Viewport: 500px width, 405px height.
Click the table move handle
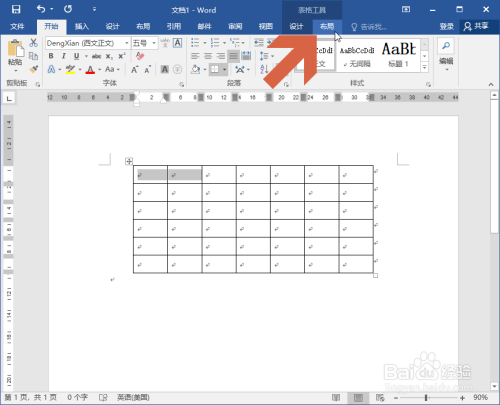129,161
